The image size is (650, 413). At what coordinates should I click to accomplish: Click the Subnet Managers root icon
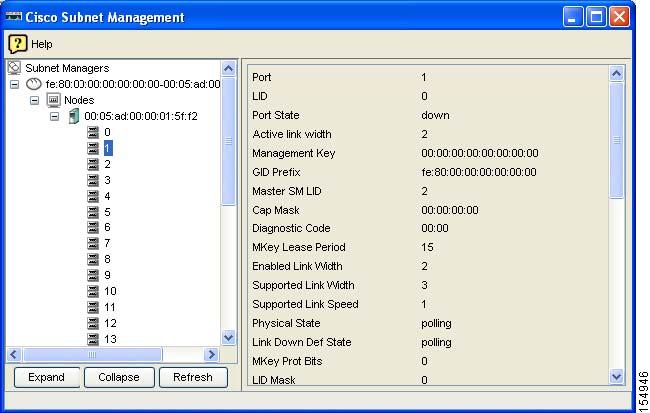[x=15, y=68]
